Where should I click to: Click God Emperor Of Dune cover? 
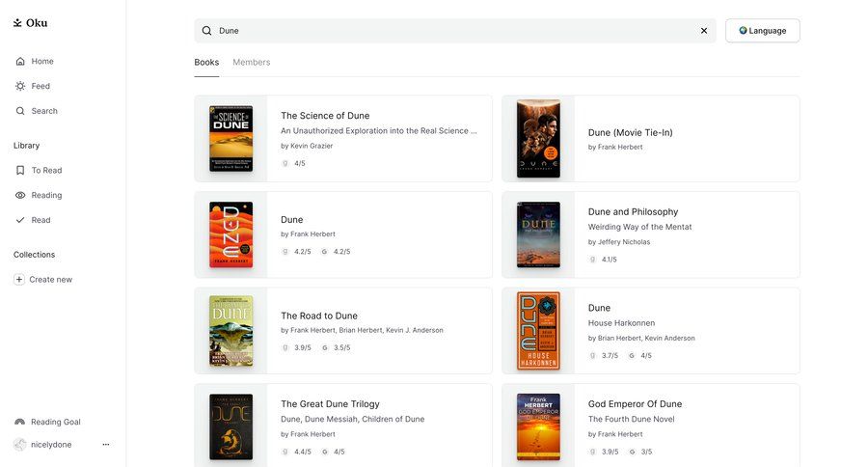pos(538,426)
